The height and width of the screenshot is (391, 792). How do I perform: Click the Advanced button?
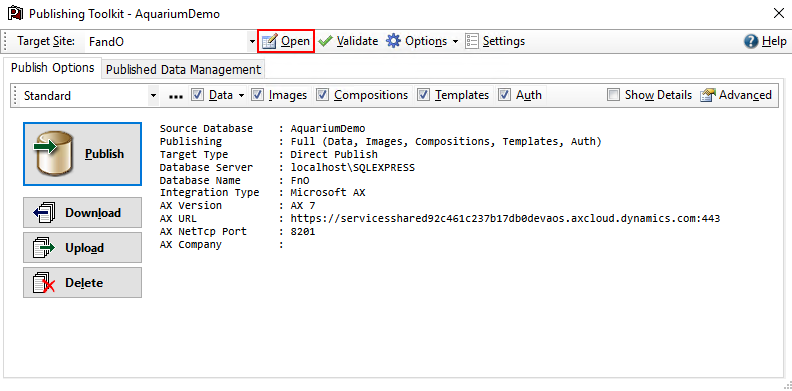[x=735, y=95]
